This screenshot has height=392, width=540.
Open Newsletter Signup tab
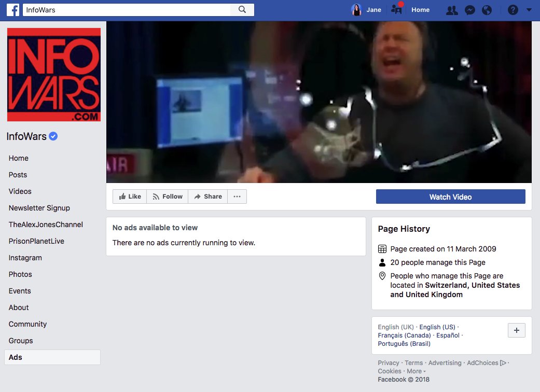(x=39, y=208)
